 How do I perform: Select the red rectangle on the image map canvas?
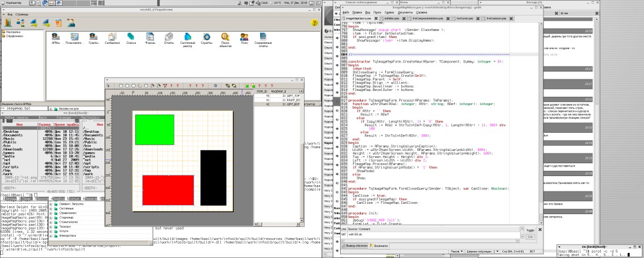pyautogui.click(x=168, y=190)
